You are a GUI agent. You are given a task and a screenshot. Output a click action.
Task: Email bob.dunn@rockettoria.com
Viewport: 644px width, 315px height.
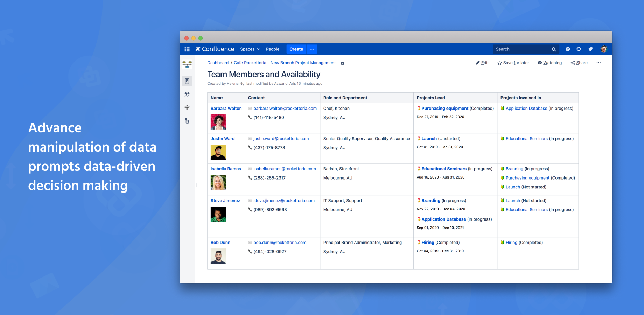tap(280, 243)
